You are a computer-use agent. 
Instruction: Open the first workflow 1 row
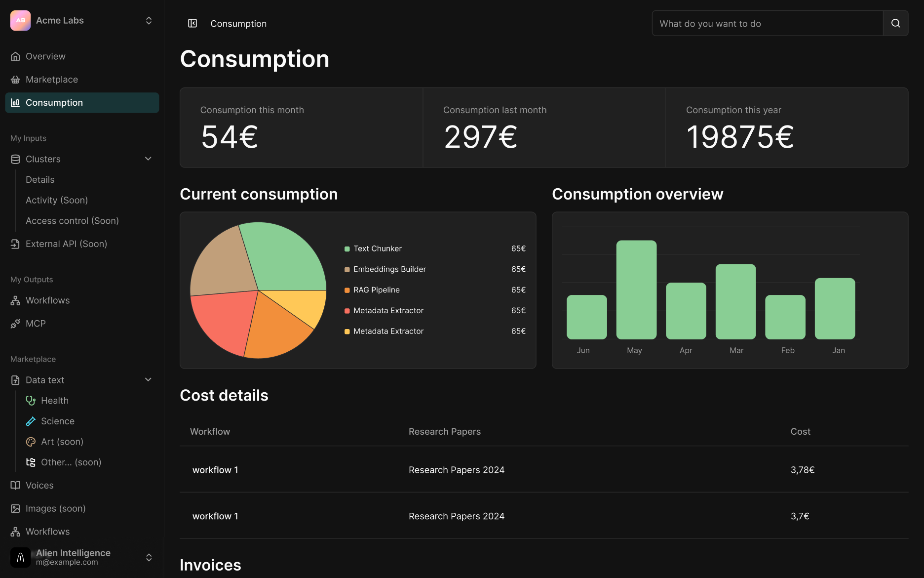[x=544, y=470]
